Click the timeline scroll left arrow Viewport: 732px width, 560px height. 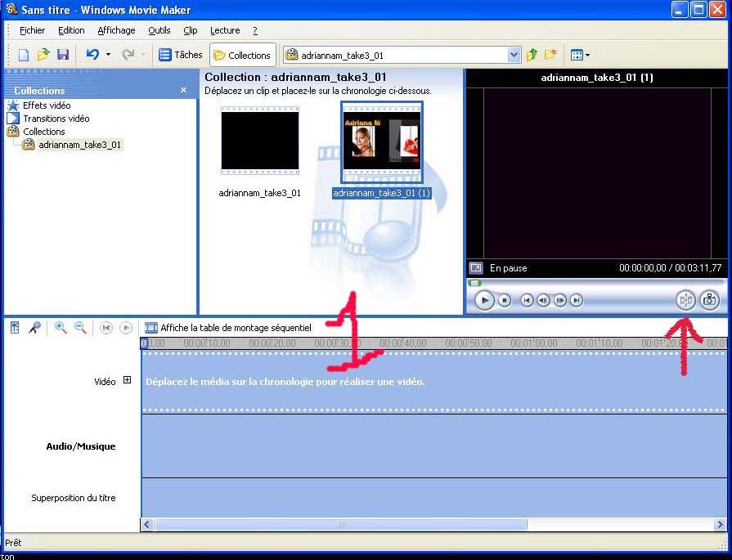tap(147, 524)
